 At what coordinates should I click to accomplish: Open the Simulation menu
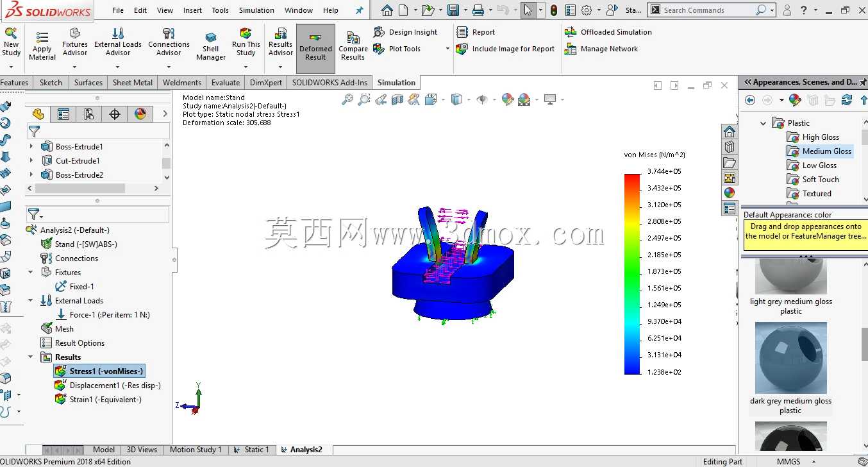pos(256,10)
